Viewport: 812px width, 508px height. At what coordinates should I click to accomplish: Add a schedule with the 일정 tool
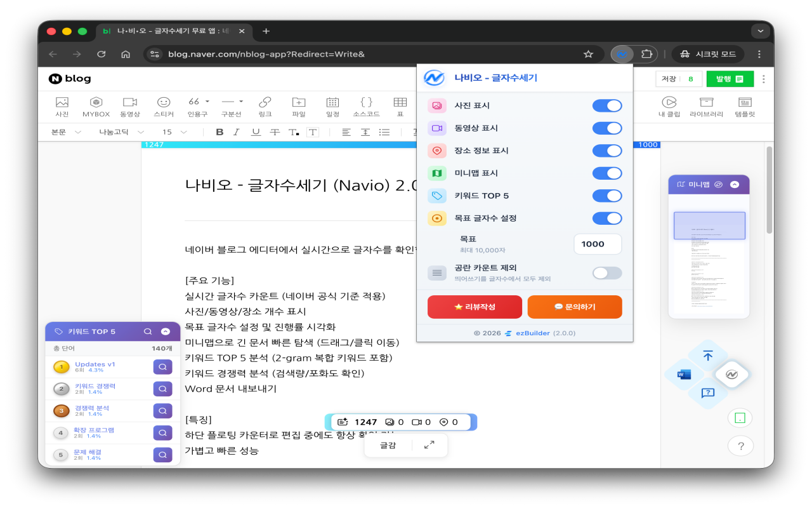[x=332, y=107]
